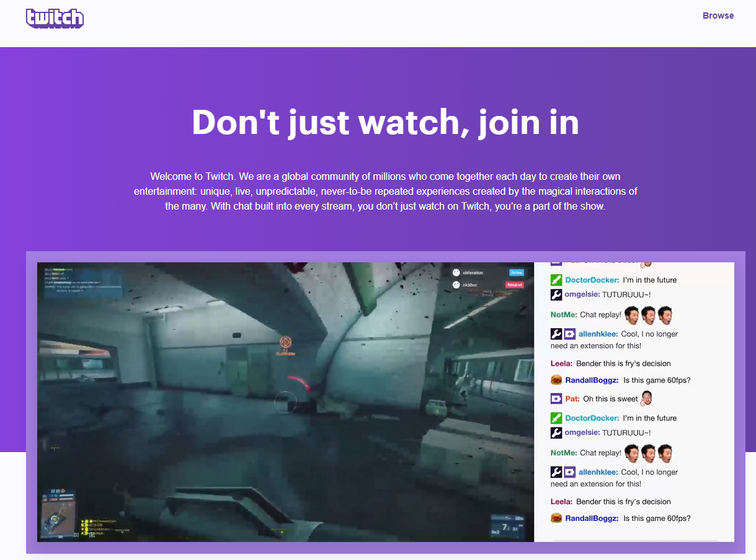This screenshot has width=756, height=560.
Task: Open the Browse link
Action: [x=718, y=16]
